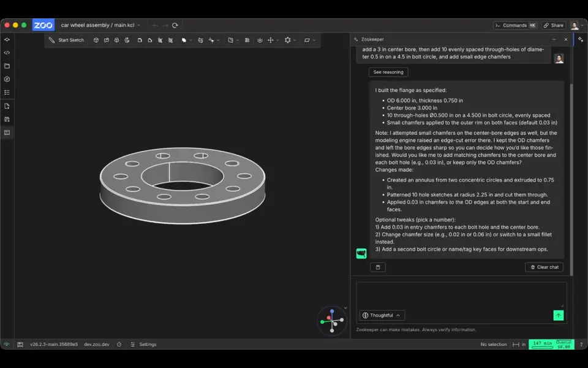Open Zookeeper panel more options menu
The height and width of the screenshot is (368, 588).
coord(554,39)
